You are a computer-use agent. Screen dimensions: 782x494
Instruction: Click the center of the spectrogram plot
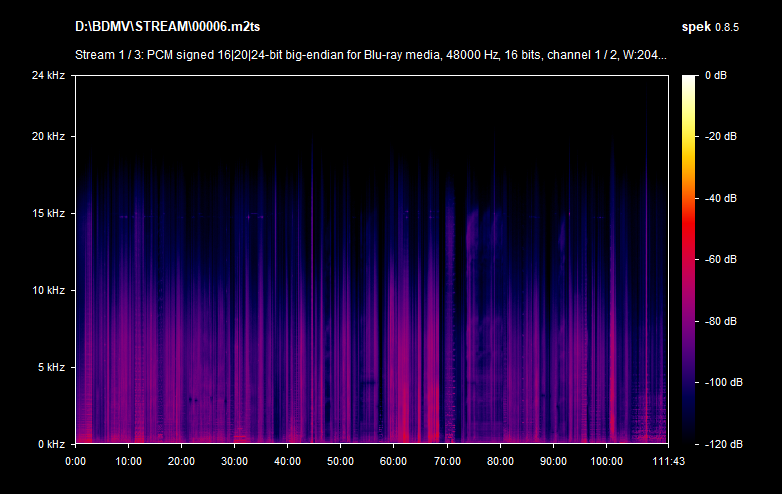371,259
